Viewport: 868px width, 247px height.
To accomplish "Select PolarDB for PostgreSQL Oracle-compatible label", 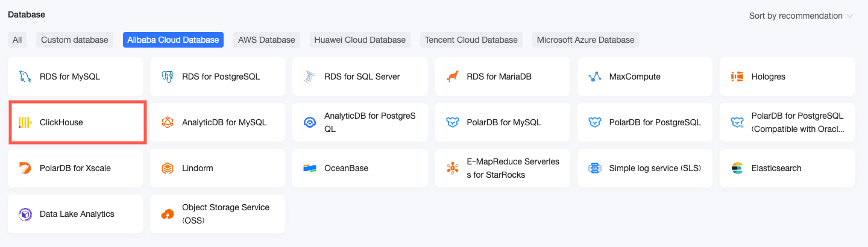I will coord(798,122).
